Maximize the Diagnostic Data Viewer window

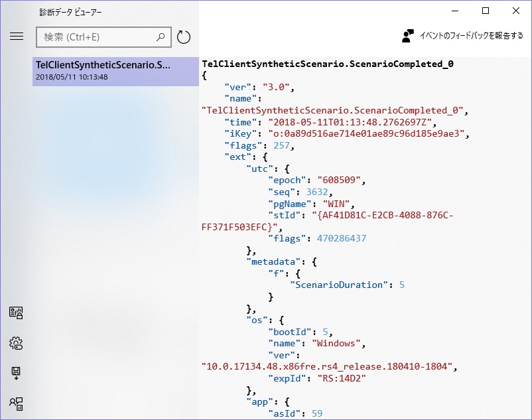point(486,11)
